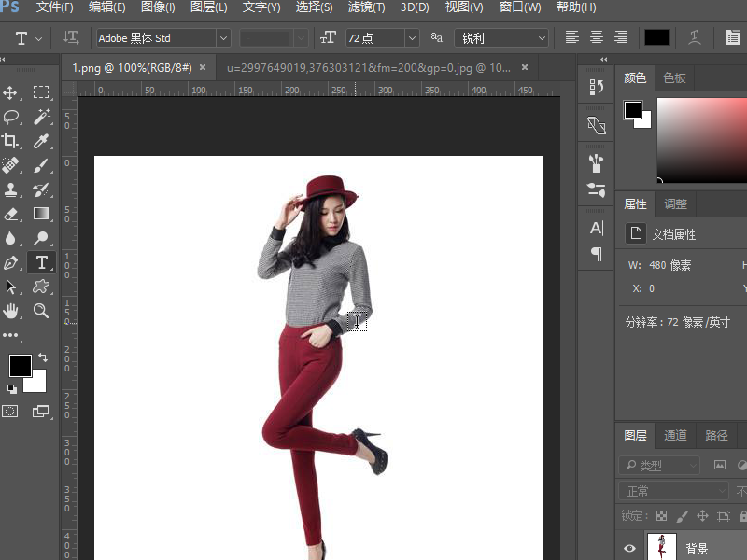Select the Dodge tool
Viewport: 747px width, 560px height.
click(x=41, y=238)
